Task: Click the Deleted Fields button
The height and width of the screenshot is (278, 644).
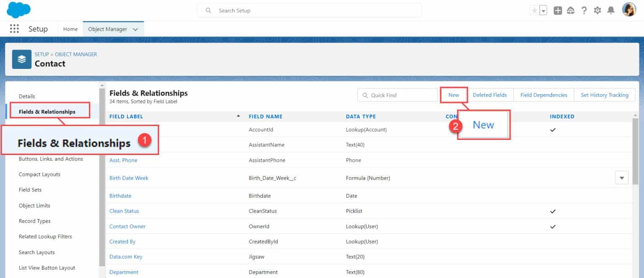Action: [490, 95]
